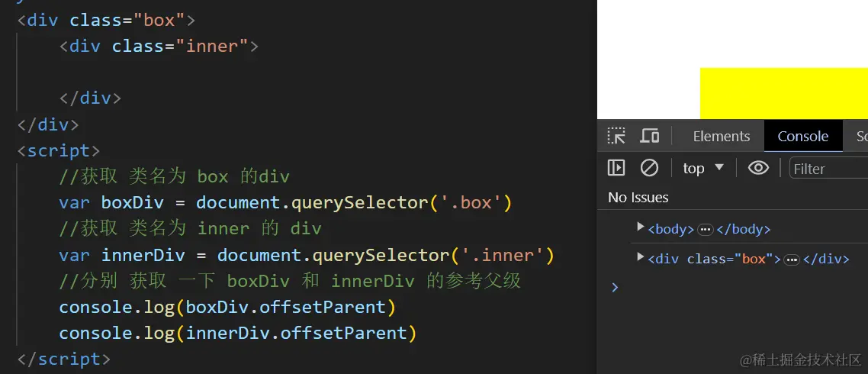This screenshot has width=868, height=374.
Task: Show the console sidebar panel icon
Action: tap(616, 168)
